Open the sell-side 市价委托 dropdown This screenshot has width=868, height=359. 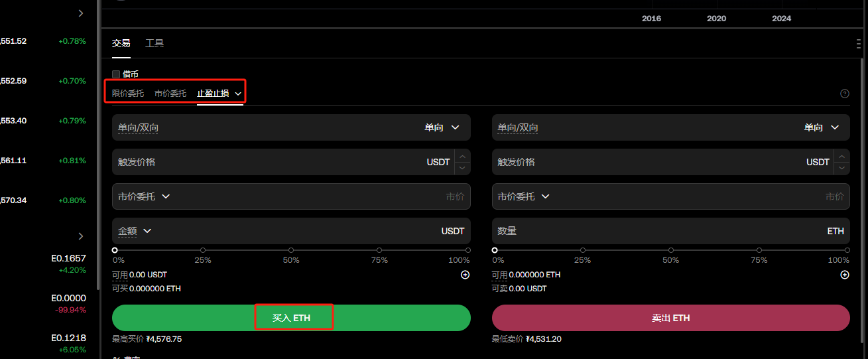point(524,196)
